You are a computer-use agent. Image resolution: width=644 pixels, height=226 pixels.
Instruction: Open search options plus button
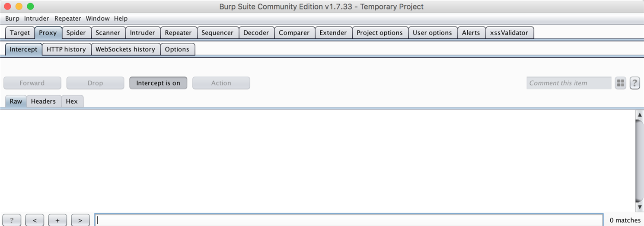(57, 220)
